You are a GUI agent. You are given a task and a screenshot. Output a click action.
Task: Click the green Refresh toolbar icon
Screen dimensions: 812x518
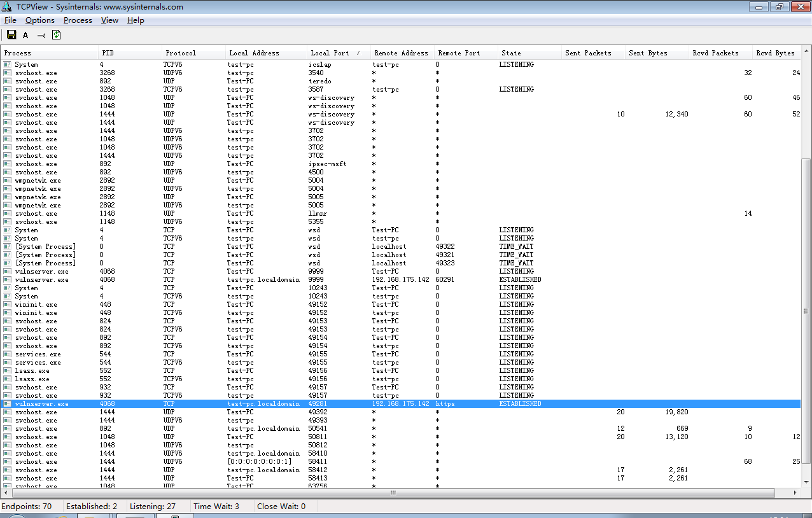click(56, 35)
